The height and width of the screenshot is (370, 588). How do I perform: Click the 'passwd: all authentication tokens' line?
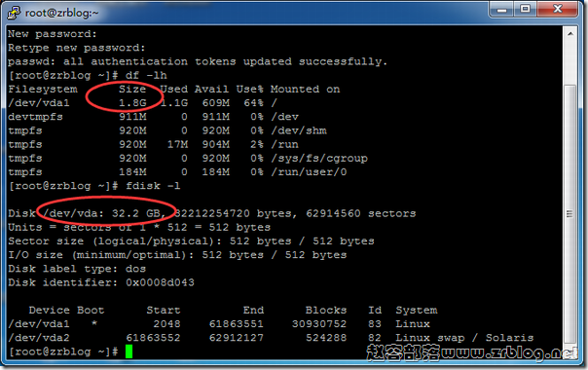point(198,61)
